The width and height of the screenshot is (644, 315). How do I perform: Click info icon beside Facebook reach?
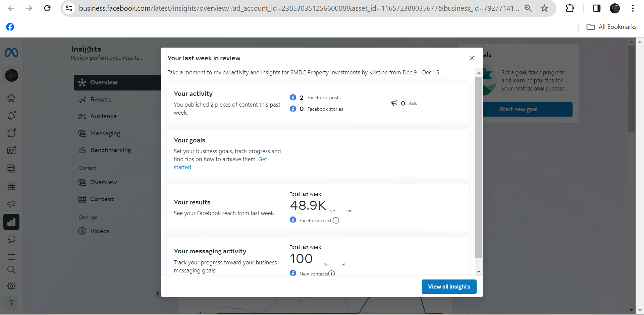336,220
